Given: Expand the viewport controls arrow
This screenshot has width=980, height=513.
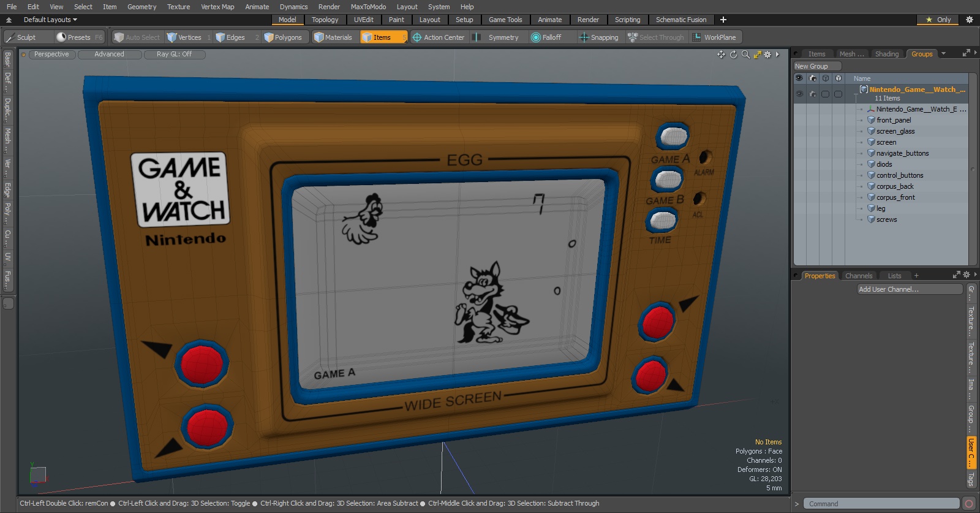Looking at the screenshot, I should tap(777, 55).
